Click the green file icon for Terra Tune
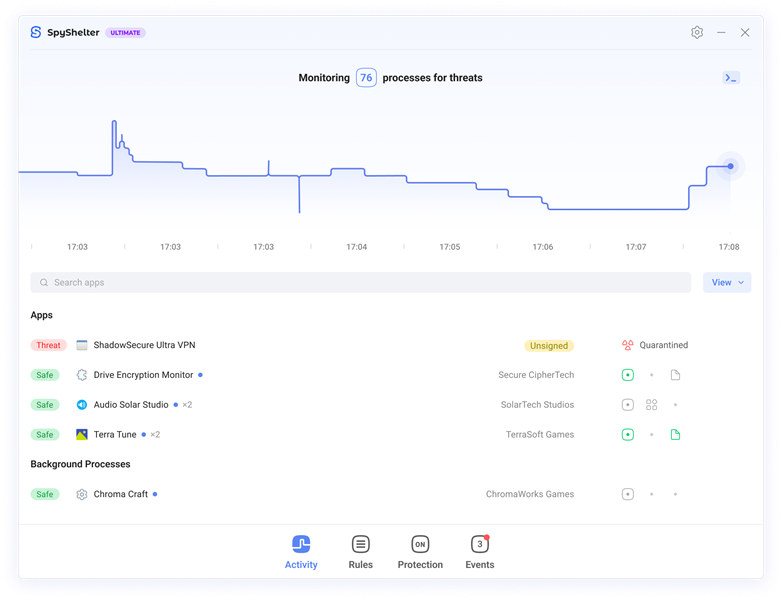This screenshot has height=600, width=782. click(675, 435)
